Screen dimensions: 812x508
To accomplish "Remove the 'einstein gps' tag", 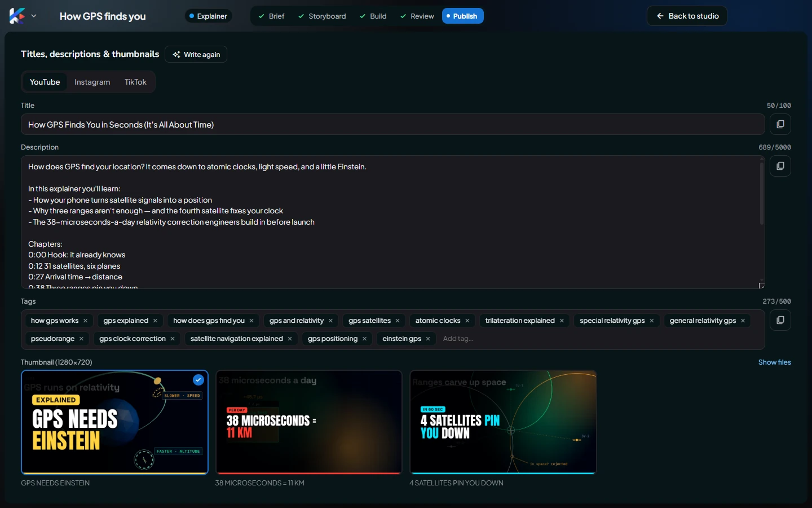I will click(x=428, y=339).
